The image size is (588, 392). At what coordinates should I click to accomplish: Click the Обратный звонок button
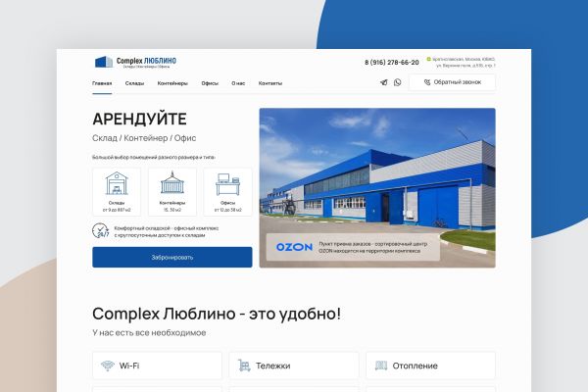(452, 82)
